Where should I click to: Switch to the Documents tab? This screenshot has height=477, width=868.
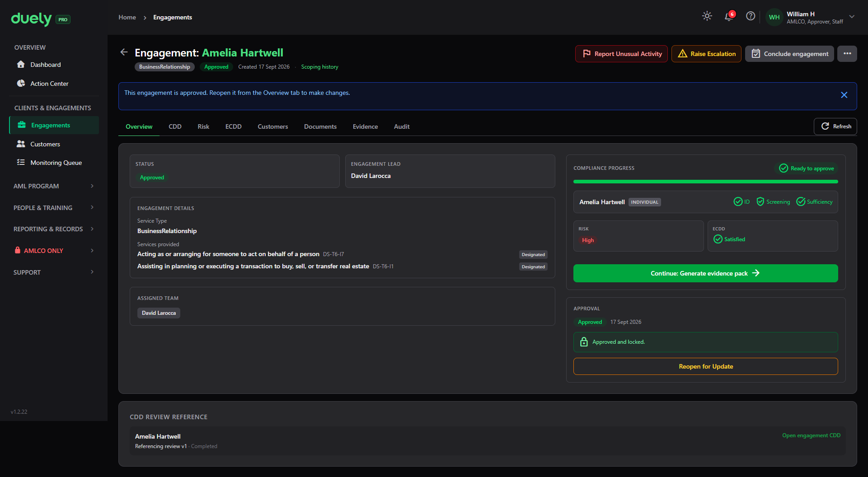tap(320, 126)
